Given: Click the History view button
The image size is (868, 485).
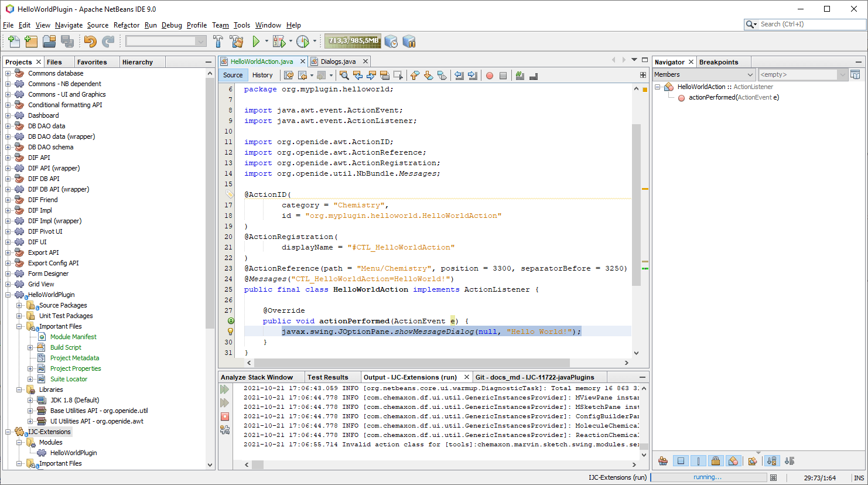Looking at the screenshot, I should pos(262,75).
